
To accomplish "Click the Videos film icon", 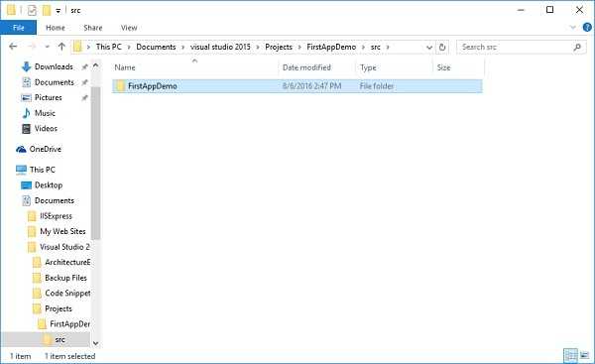I will click(26, 129).
